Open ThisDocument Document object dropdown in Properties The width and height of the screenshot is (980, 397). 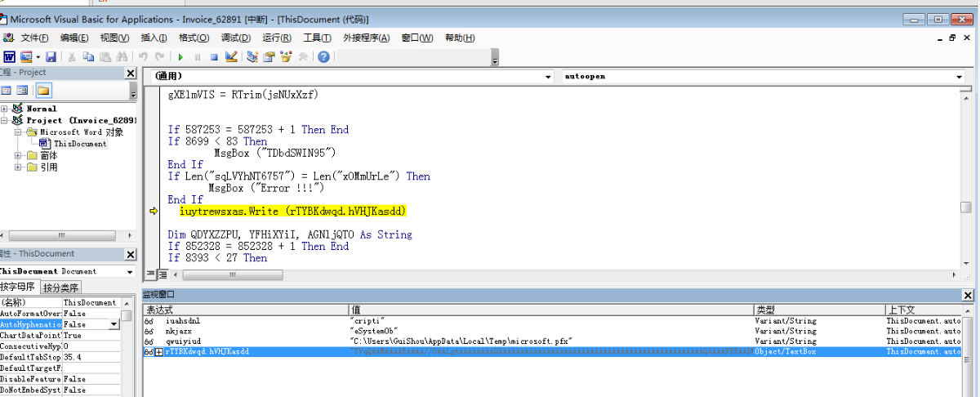coord(130,271)
